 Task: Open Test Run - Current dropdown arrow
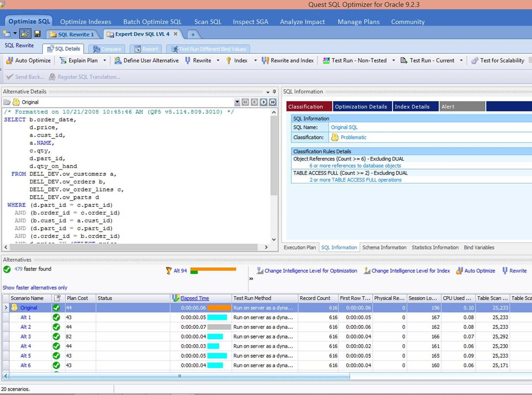[x=461, y=61]
